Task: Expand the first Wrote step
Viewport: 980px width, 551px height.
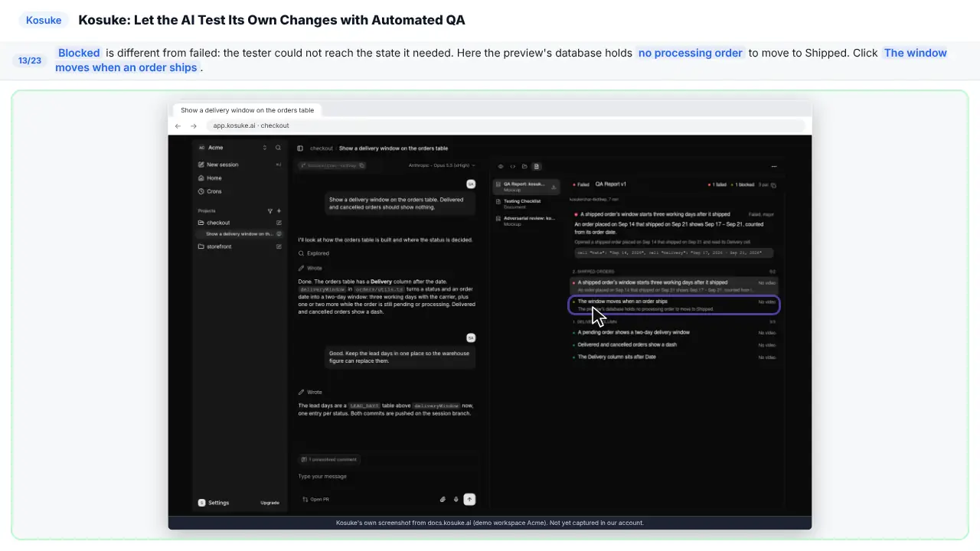Action: tap(310, 268)
